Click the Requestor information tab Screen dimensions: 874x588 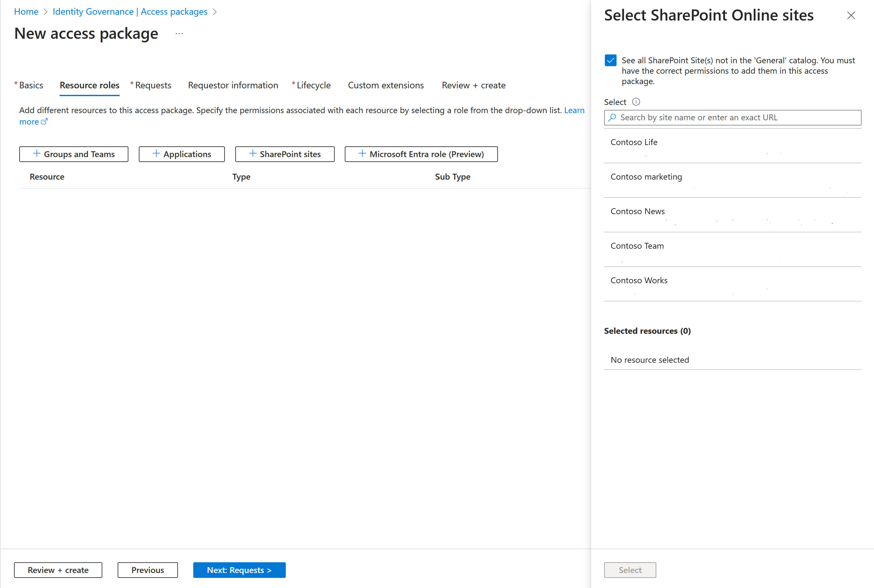coord(232,85)
